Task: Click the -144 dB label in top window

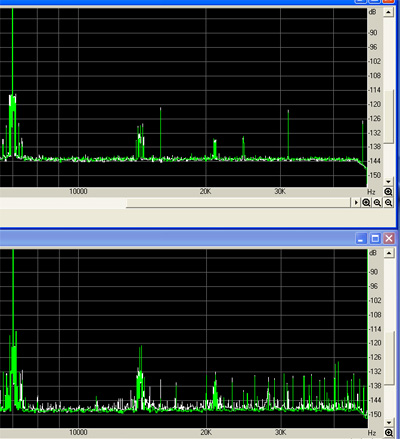Action: [x=374, y=161]
